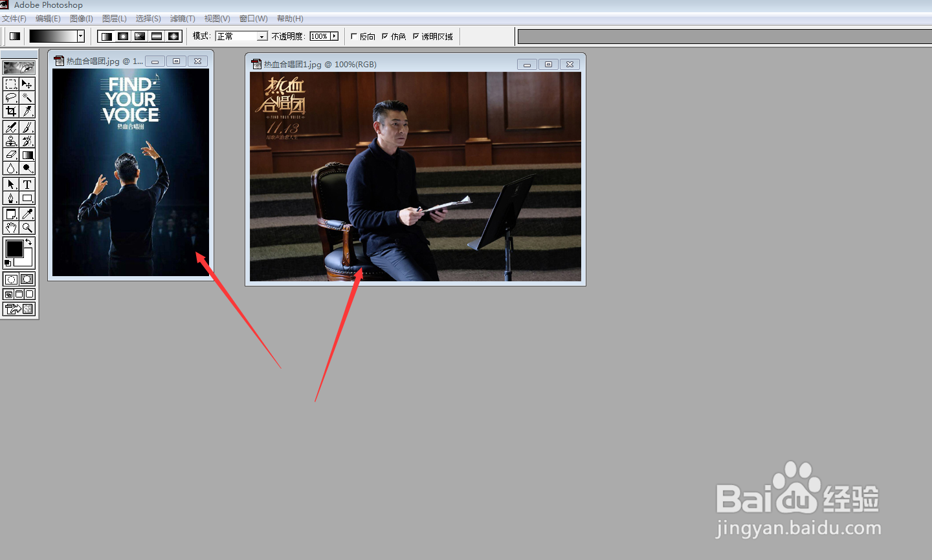Open the 图像(I) menu
The height and width of the screenshot is (560, 932).
coord(82,19)
